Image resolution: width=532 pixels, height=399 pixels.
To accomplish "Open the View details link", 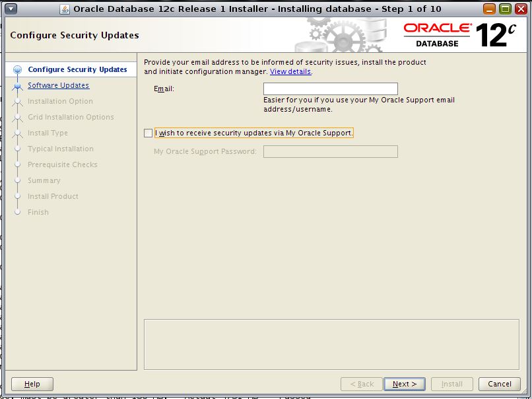I will 290,71.
